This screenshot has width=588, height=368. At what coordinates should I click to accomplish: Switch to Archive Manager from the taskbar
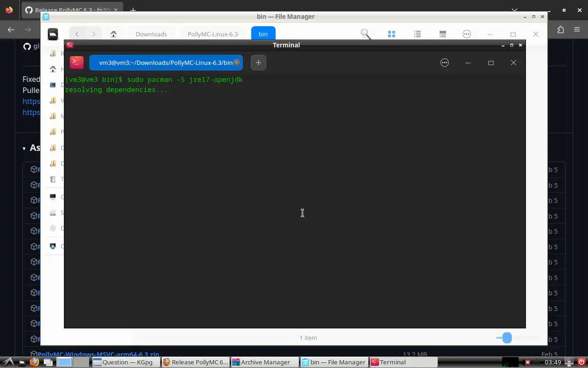(x=265, y=362)
